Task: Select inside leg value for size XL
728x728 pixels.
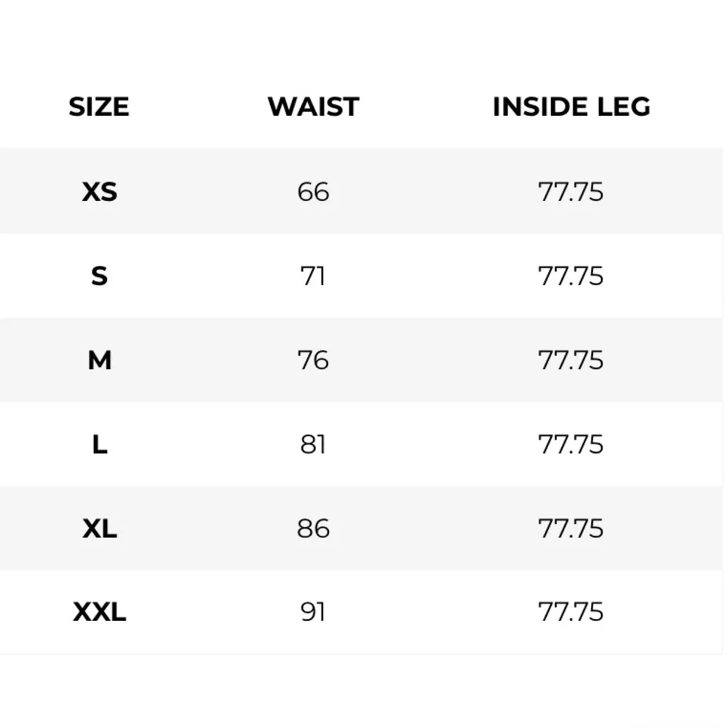Action: [571, 529]
